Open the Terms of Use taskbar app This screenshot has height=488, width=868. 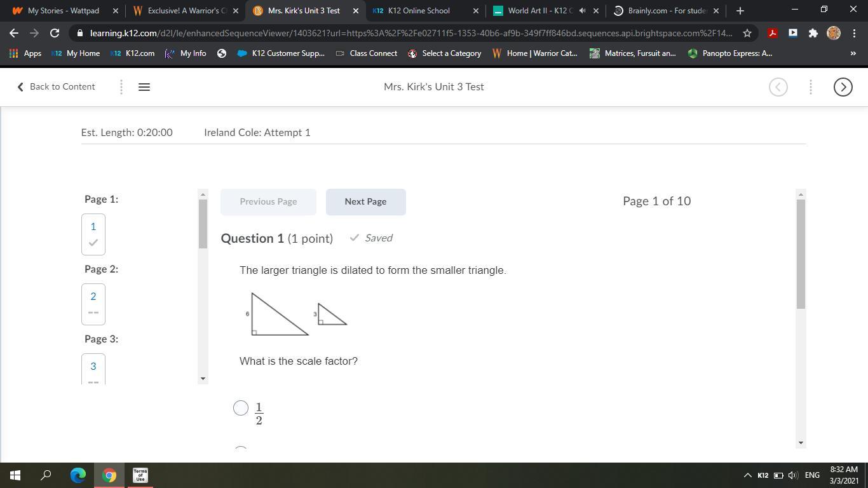(140, 475)
